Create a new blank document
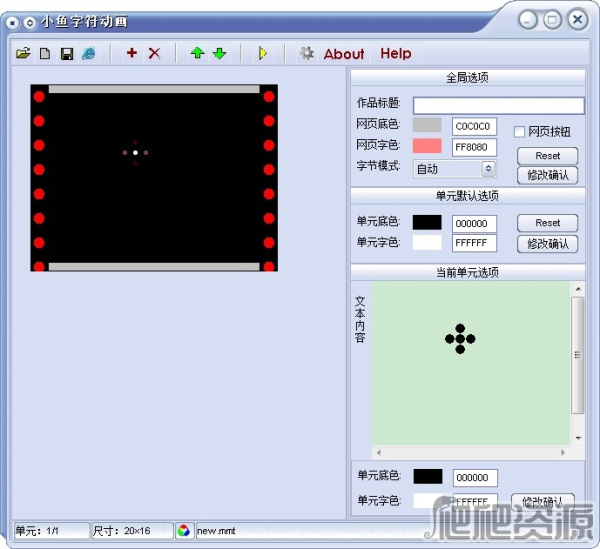Screen dimensions: 600x549 pyautogui.click(x=45, y=53)
